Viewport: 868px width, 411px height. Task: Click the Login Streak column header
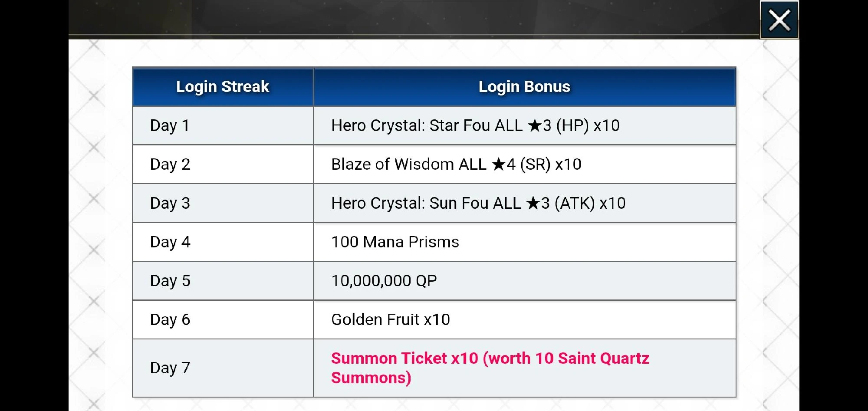coord(223,87)
